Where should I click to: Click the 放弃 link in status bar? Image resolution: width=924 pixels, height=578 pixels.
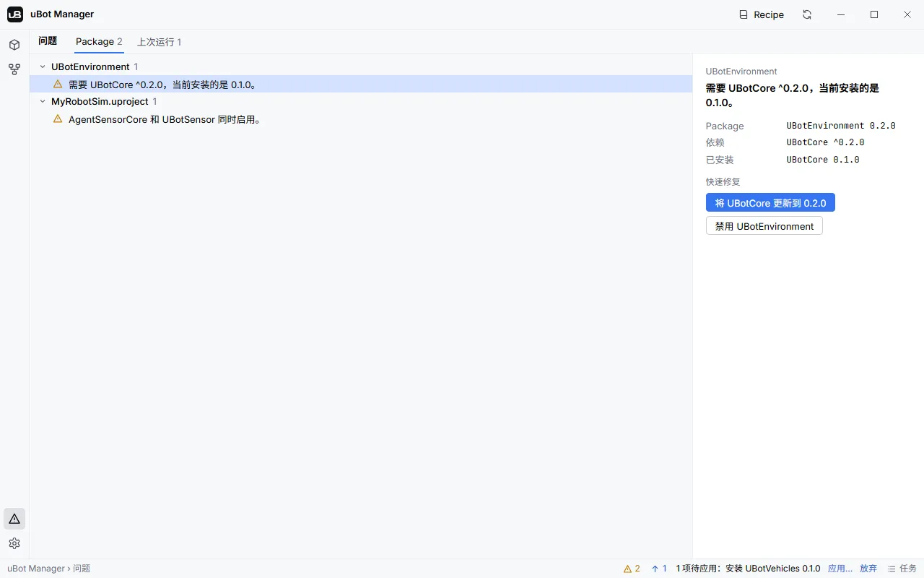tap(868, 569)
